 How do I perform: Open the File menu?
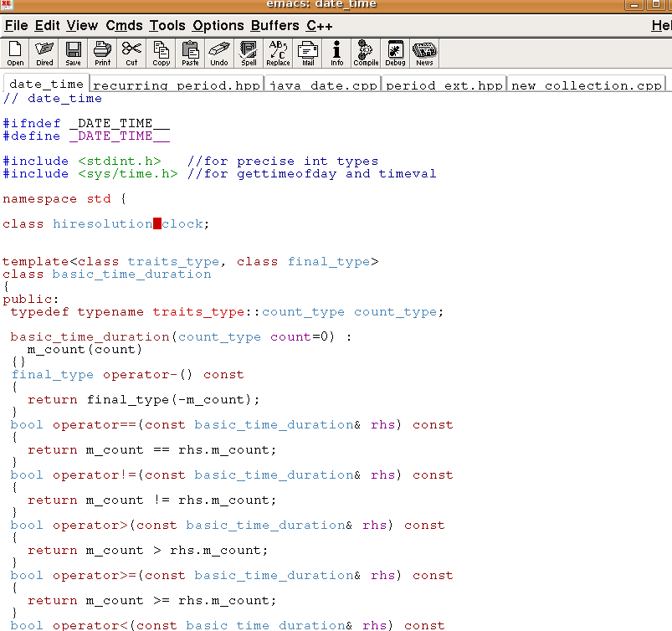coord(16,26)
